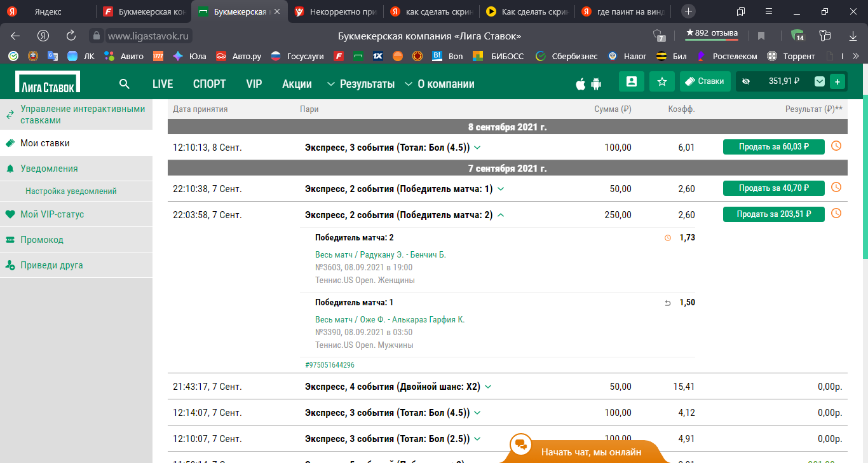Screen dimensions: 868x463
Task: Open favorites with the star icon
Action: (x=661, y=81)
